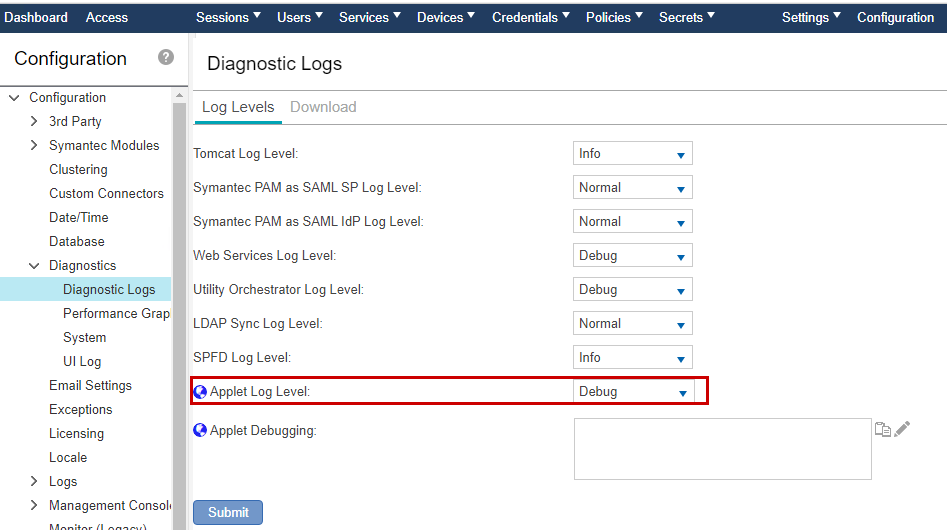Click the globe icon beside Applet Debugging
The width and height of the screenshot is (947, 530).
pyautogui.click(x=200, y=430)
